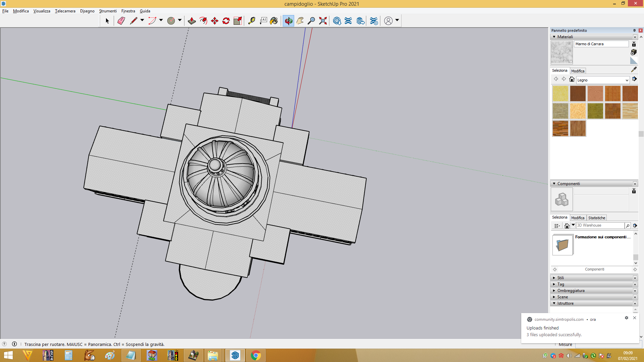Open shape tool dropdown arrow

tap(180, 20)
